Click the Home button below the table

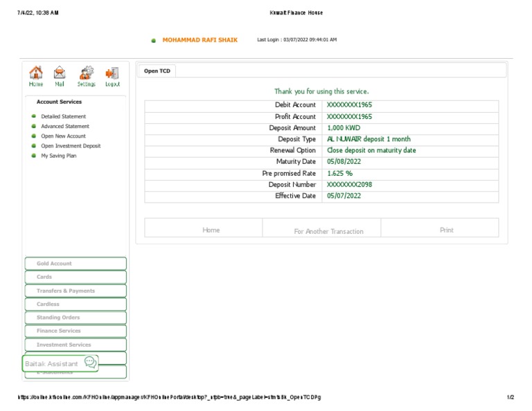pos(204,228)
